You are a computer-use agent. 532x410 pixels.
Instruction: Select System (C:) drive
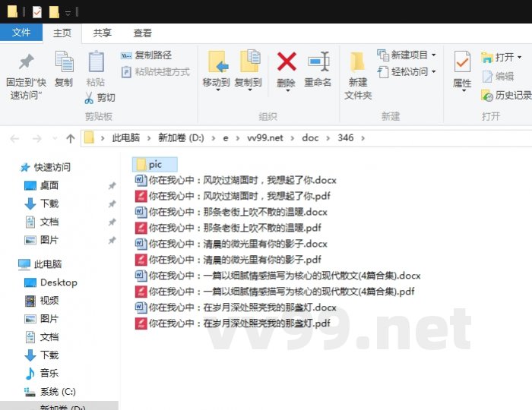coord(50,392)
